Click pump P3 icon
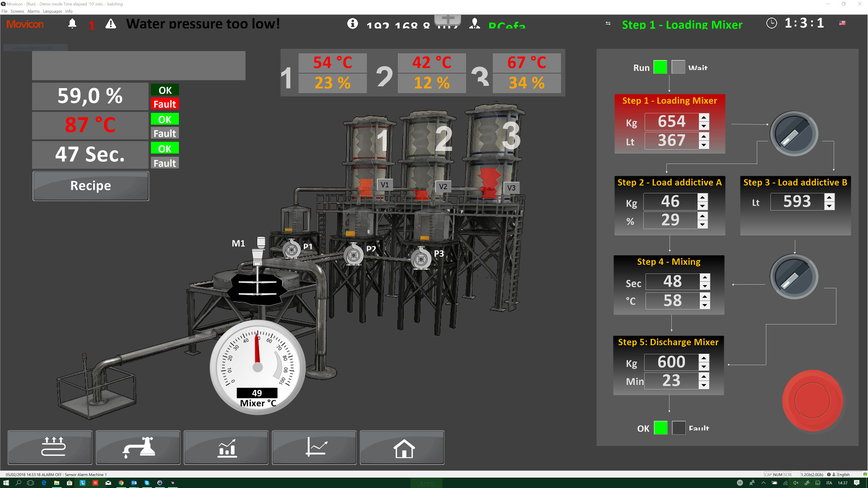The width and height of the screenshot is (868, 488). coord(421,259)
